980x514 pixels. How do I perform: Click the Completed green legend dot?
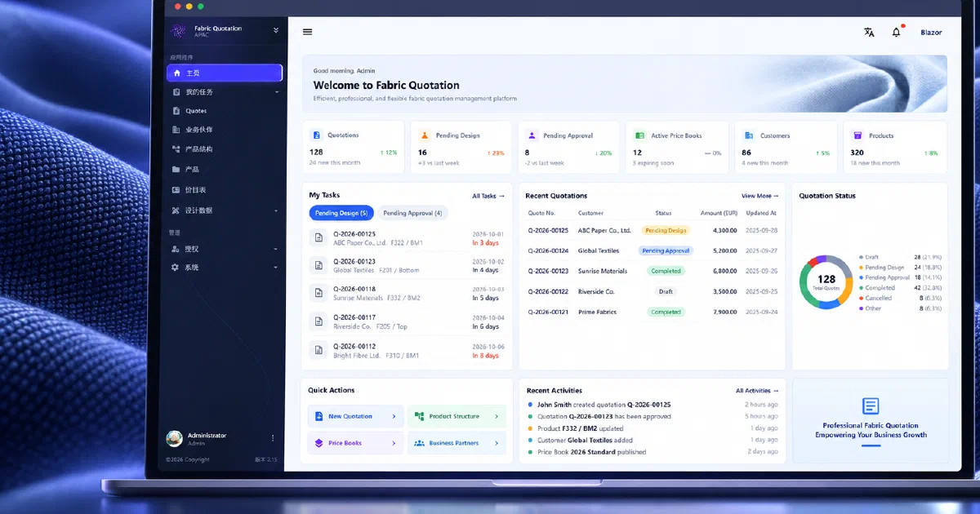pos(861,288)
